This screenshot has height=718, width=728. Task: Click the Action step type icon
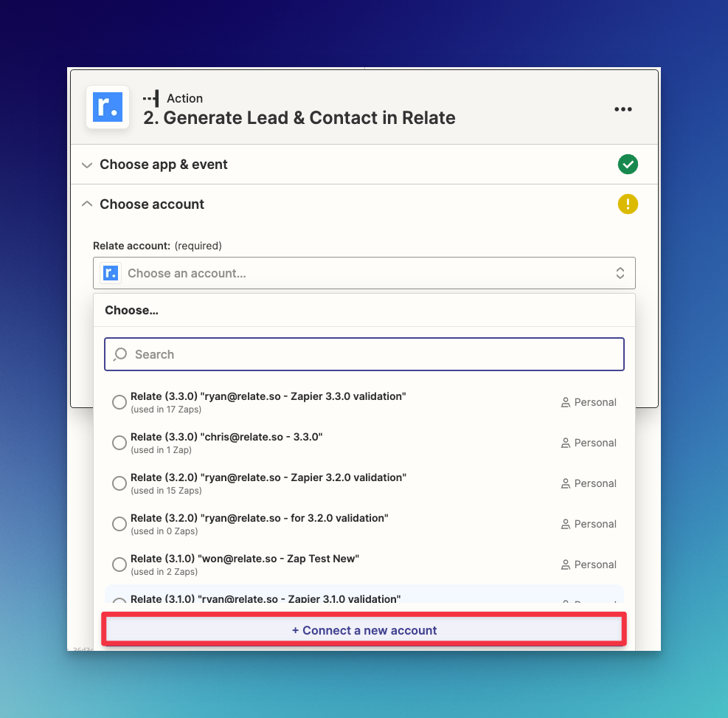tap(151, 98)
